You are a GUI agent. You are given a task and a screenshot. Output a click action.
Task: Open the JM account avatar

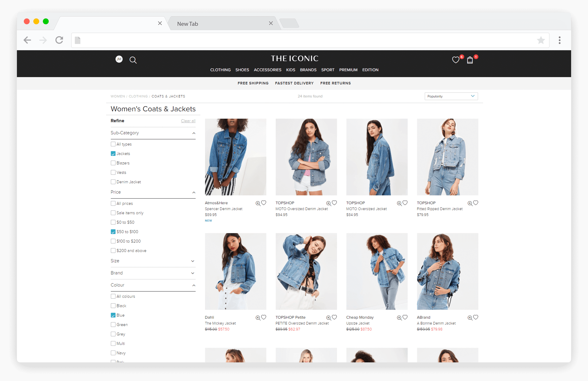(119, 59)
